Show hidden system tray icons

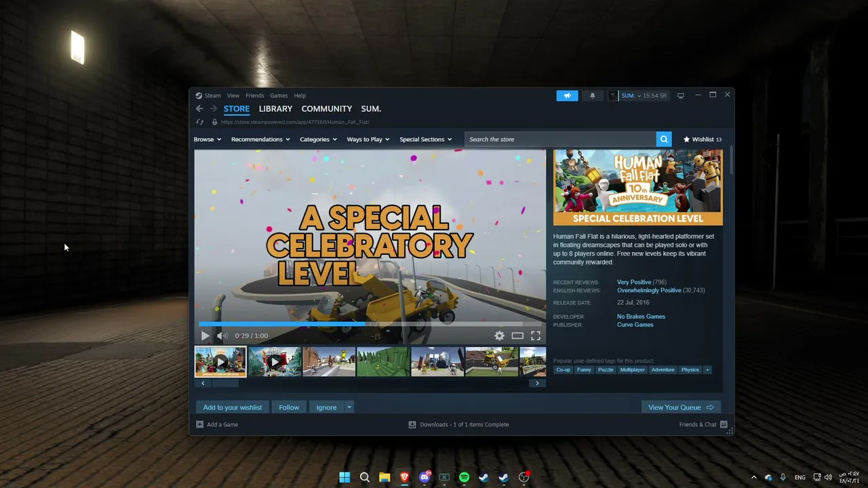point(753,477)
